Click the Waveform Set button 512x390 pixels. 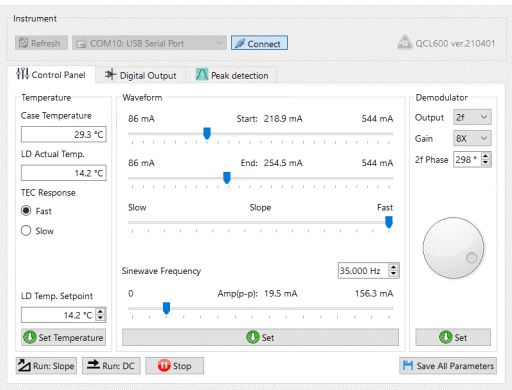260,337
